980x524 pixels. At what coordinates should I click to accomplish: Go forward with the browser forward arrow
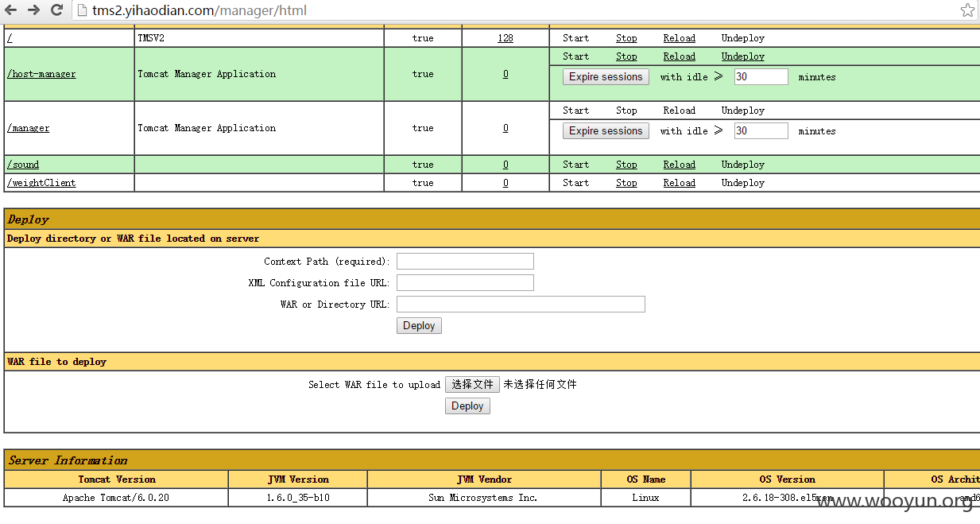[x=34, y=10]
